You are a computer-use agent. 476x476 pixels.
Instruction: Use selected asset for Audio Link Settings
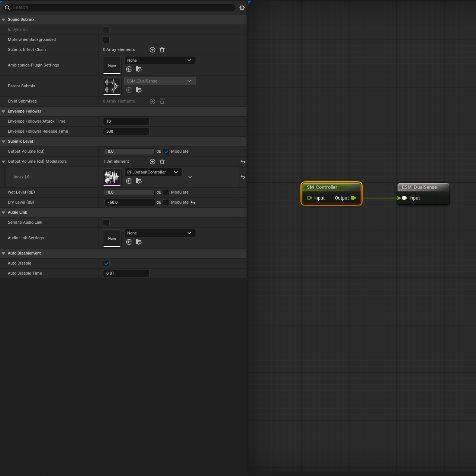129,242
